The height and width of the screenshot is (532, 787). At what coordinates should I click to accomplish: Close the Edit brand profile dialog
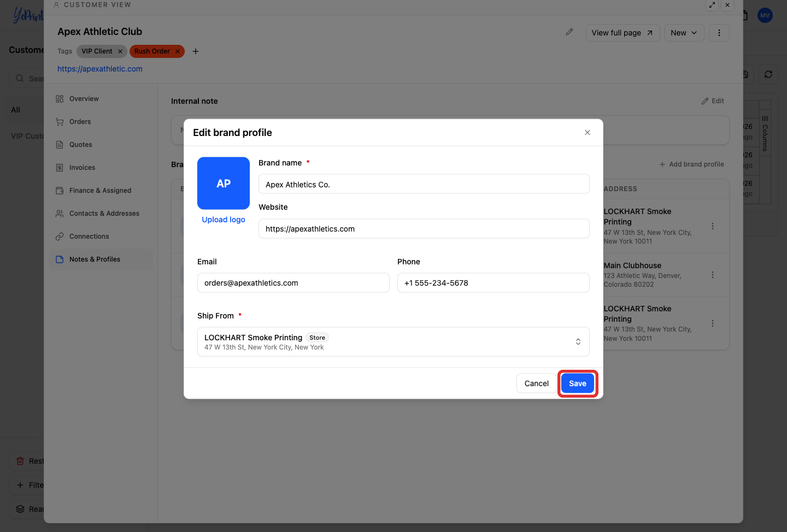(588, 133)
